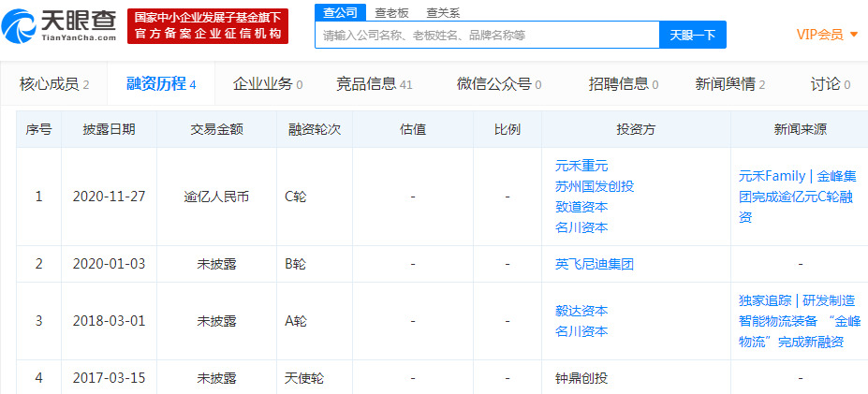Open the 微信公众号 tab
This screenshot has height=394, width=868.
click(499, 84)
